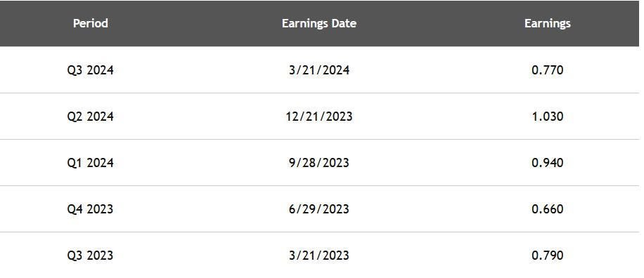Click the divider line below Q3 2024 row
Screen dimensions: 644x278
tap(319, 93)
